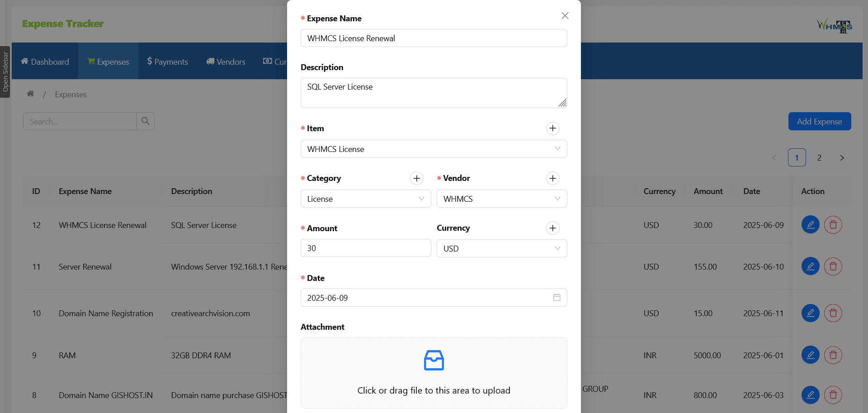Add new currency via plus icon
The image size is (868, 413).
[552, 228]
